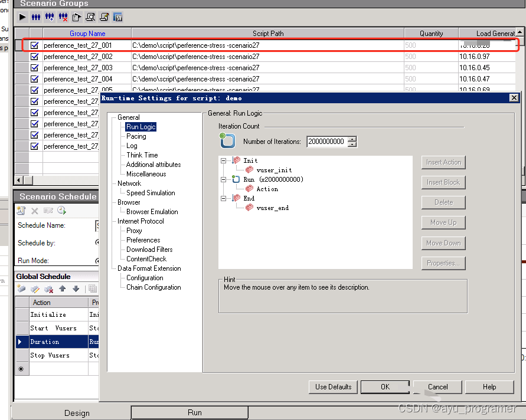Click the Delete Action brick icon
Image resolution: width=526 pixels, height=420 pixels.
[x=48, y=288]
